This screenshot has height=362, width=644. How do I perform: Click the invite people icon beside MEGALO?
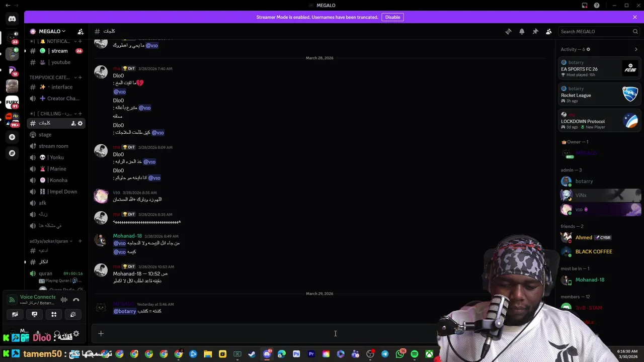tap(80, 31)
